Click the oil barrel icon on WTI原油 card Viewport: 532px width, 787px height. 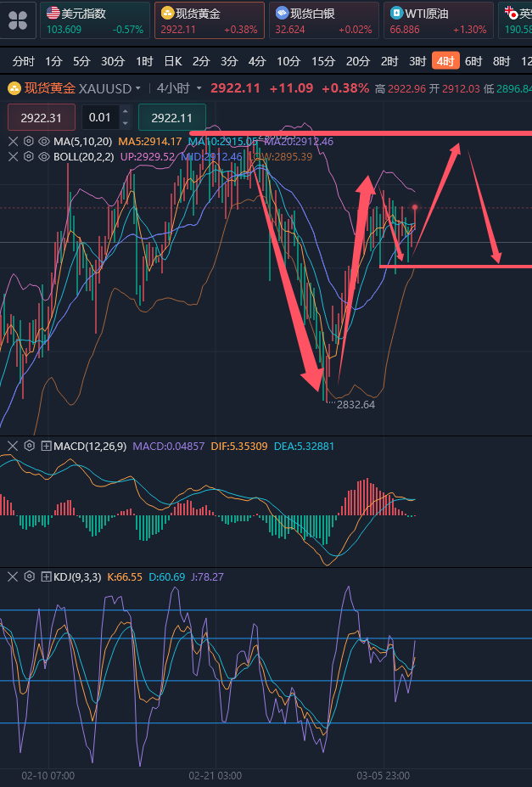pyautogui.click(x=396, y=13)
